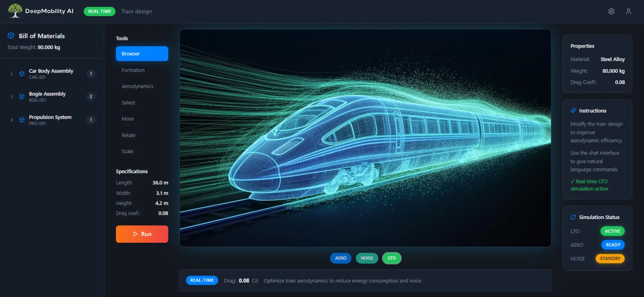Click the Properties Drag Coeff. value 0.08
Viewport: 644px width, 297px height.
(x=620, y=82)
